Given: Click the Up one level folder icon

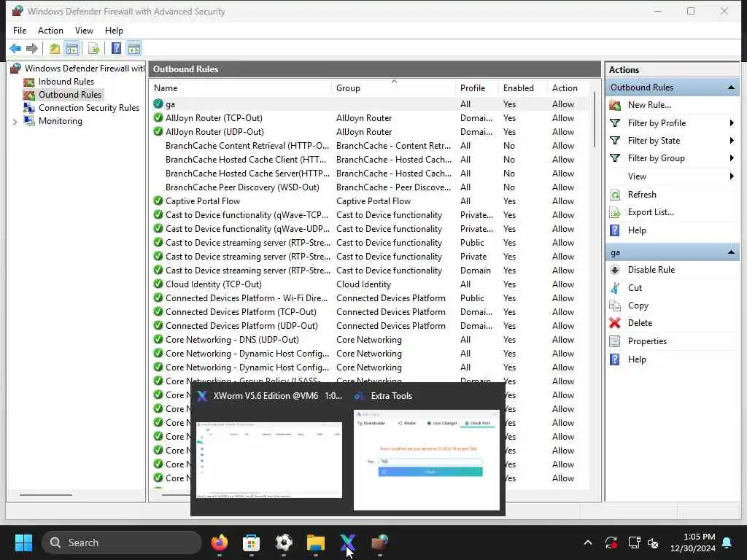Looking at the screenshot, I should coord(55,48).
